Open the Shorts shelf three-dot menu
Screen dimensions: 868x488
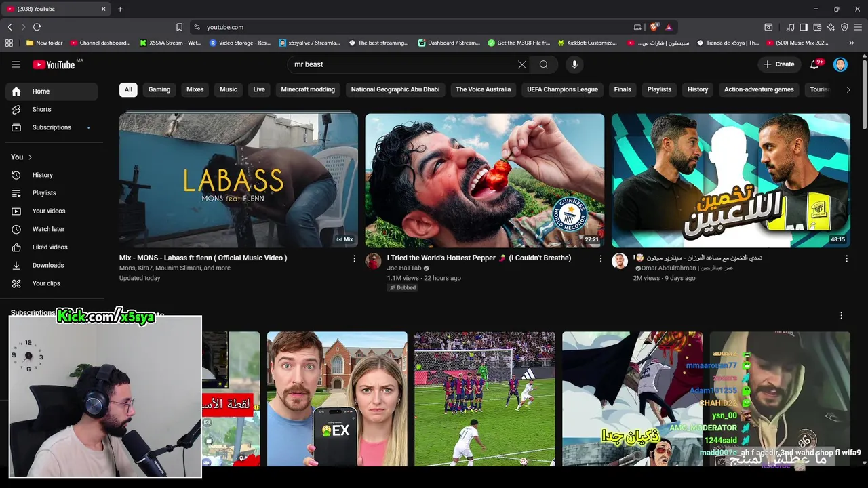click(841, 315)
